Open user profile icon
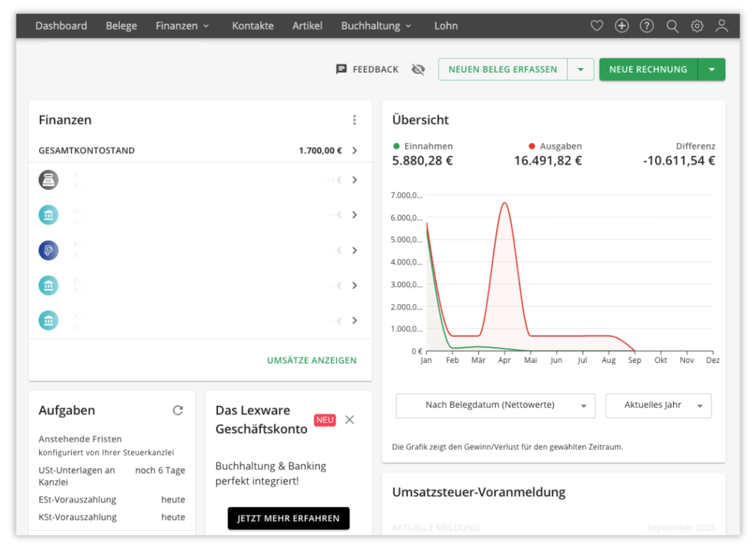Screen dimensions: 756x549 pos(722,26)
